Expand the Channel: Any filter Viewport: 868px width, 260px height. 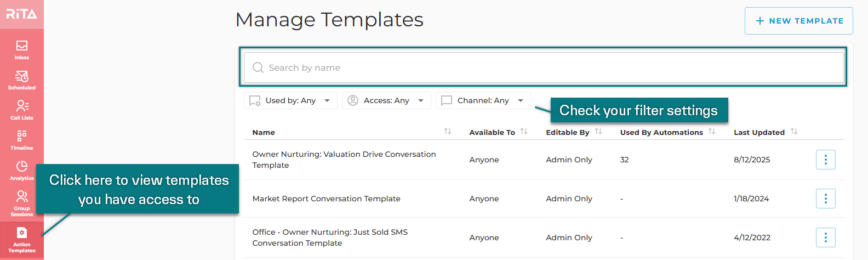(x=483, y=100)
